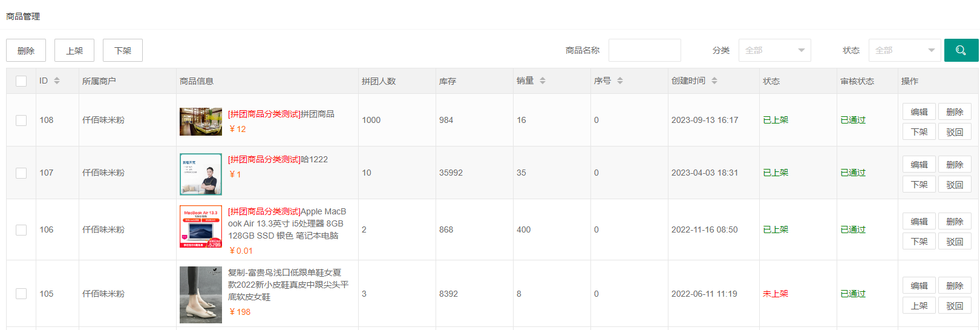Screen dimensions: 980x330
Task: Open the MacBook Air product thumbnail
Action: [201, 226]
